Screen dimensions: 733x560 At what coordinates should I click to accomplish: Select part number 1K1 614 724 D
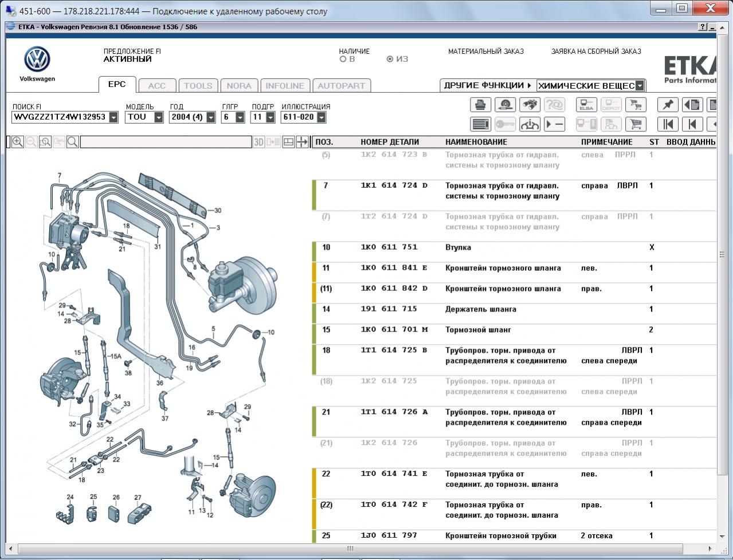tap(394, 186)
